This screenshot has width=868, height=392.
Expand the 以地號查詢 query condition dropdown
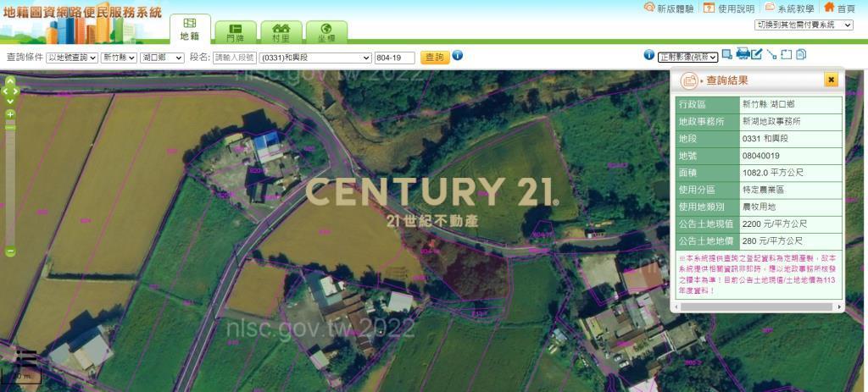click(71, 58)
